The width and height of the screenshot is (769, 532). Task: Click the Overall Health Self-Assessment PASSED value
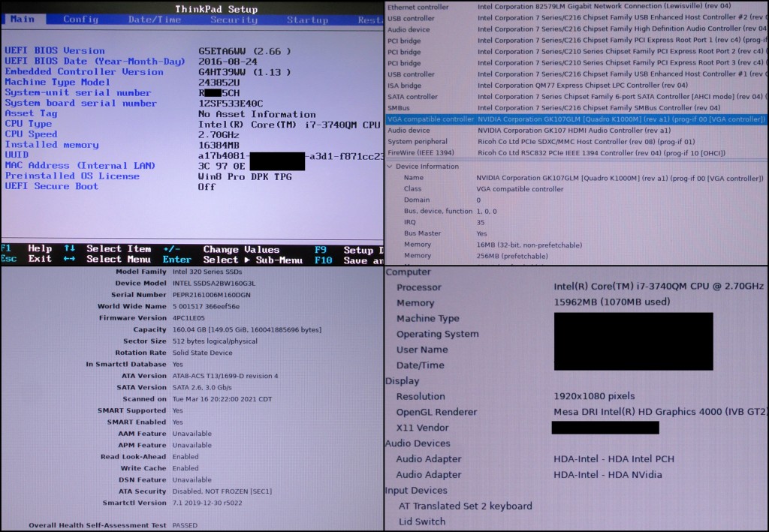tap(185, 526)
